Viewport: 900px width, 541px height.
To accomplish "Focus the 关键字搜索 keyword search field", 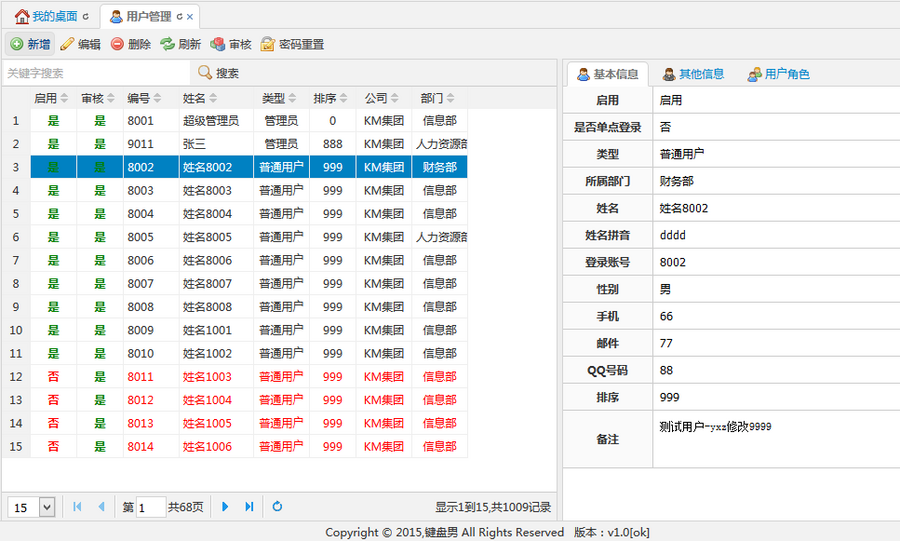I will click(x=96, y=73).
